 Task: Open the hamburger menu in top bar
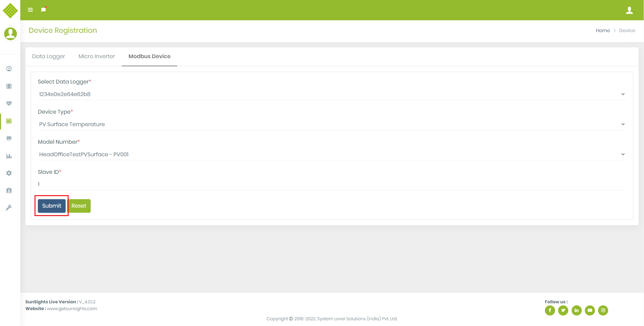click(x=30, y=10)
